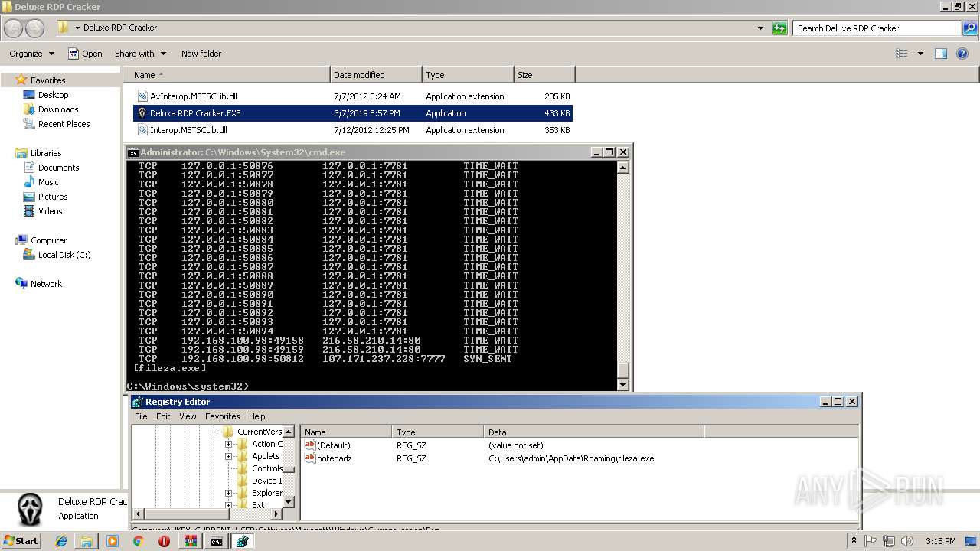980x551 pixels.
Task: Select the notepadz registry value icon
Action: click(310, 458)
